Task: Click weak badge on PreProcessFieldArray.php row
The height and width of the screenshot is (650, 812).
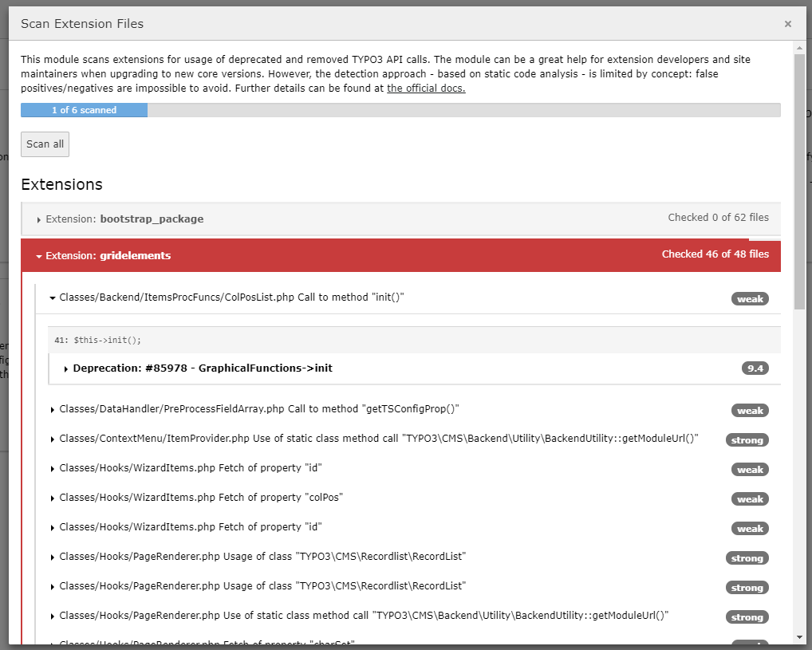Action: 750,411
